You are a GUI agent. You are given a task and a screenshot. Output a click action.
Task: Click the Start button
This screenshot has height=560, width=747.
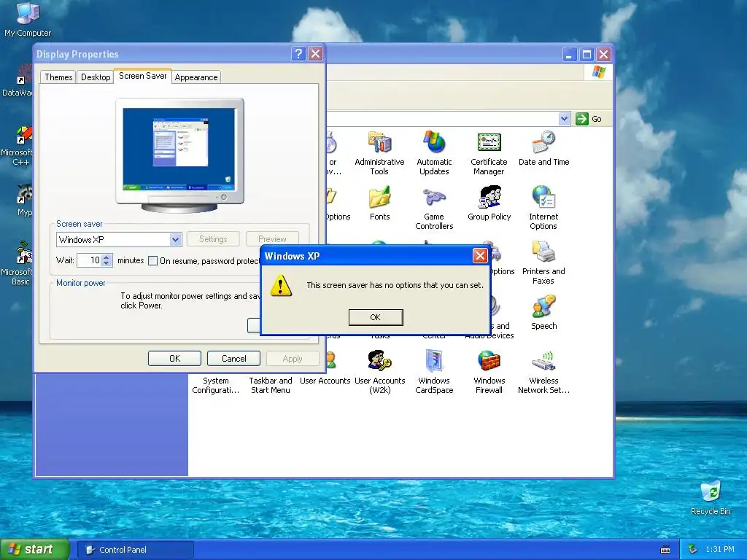tap(34, 550)
